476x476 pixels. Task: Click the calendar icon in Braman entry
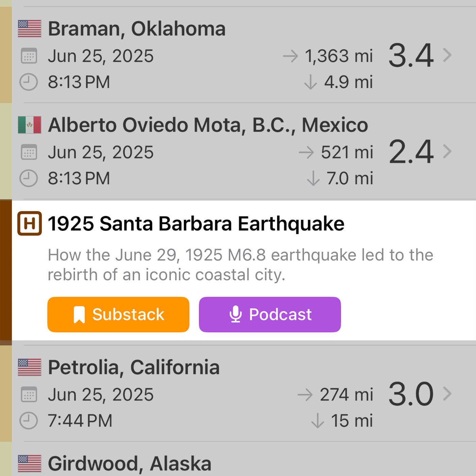tap(29, 56)
